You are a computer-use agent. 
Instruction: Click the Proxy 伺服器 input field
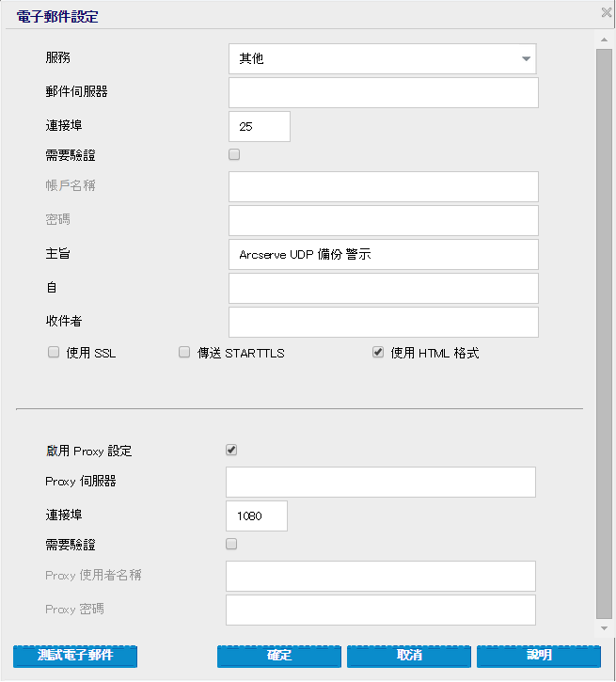[380, 482]
